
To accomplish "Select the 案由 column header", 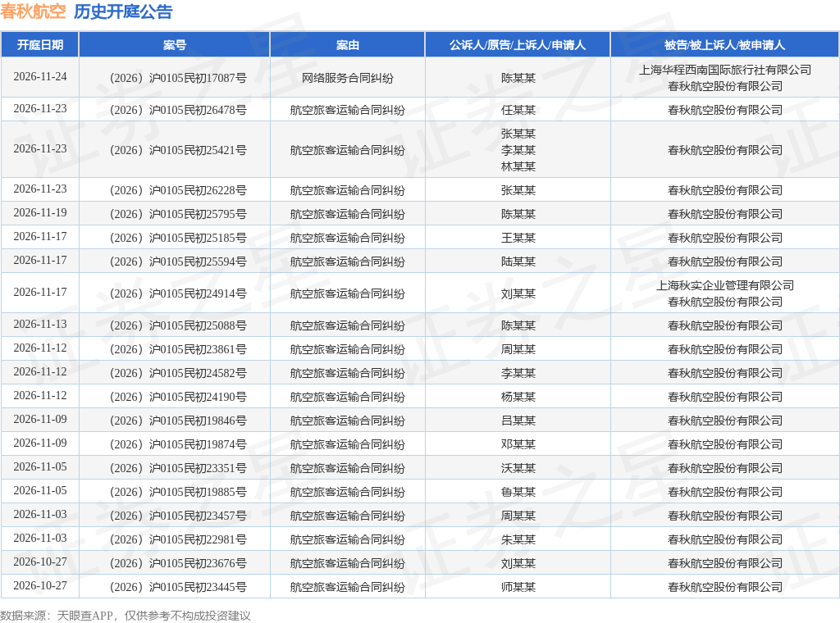I will (x=348, y=45).
